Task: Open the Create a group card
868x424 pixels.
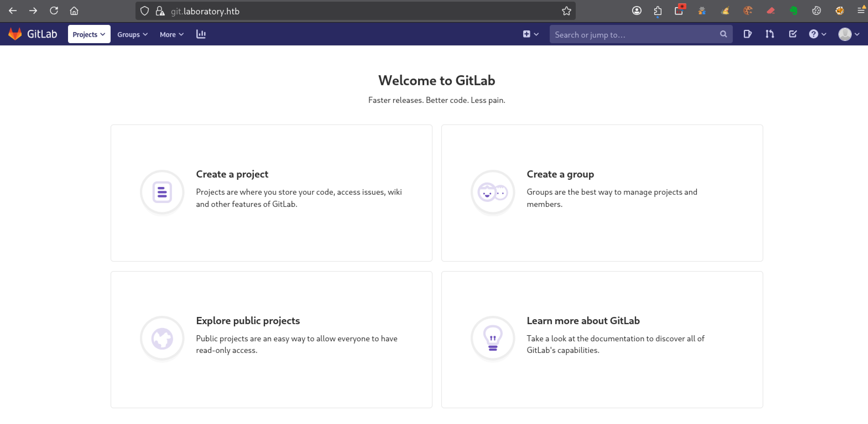Action: 602,193
